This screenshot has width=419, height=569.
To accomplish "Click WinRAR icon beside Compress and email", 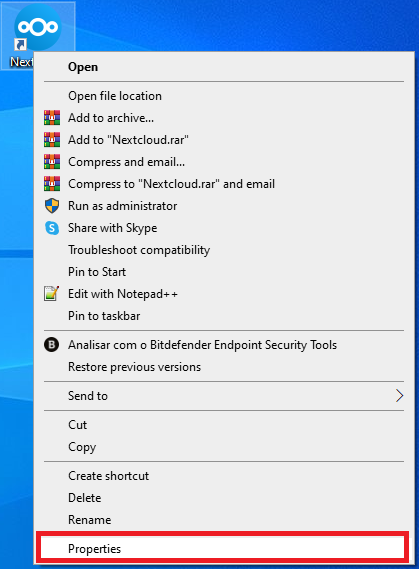I will (52, 162).
